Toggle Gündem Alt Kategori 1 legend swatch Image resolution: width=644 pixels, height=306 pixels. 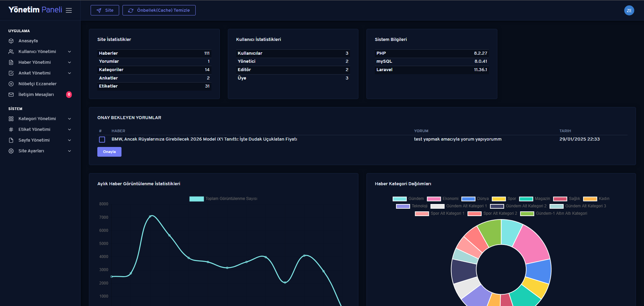pyautogui.click(x=437, y=206)
